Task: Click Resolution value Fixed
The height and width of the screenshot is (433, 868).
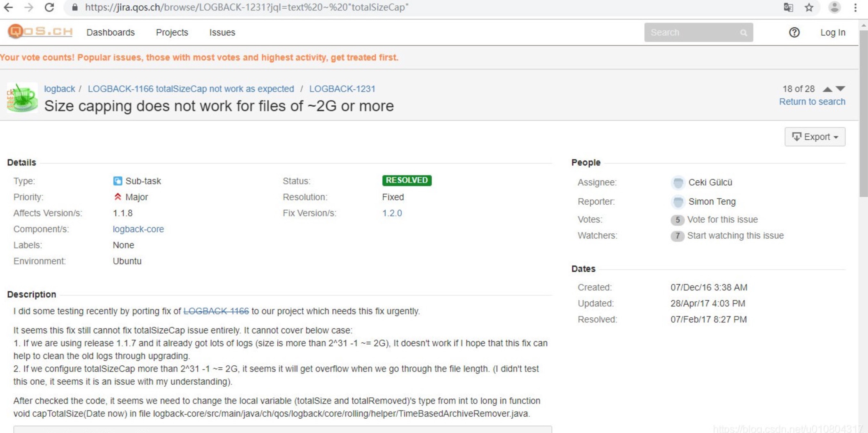Action: pyautogui.click(x=393, y=197)
